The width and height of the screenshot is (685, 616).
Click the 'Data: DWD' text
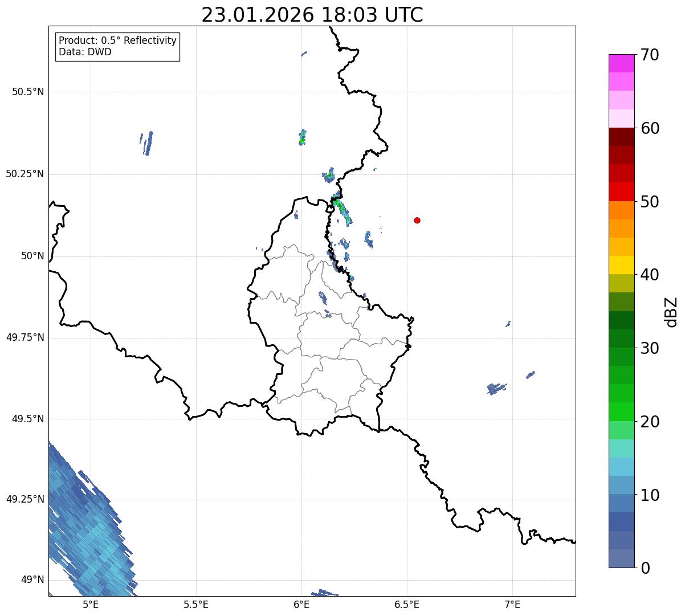85,52
